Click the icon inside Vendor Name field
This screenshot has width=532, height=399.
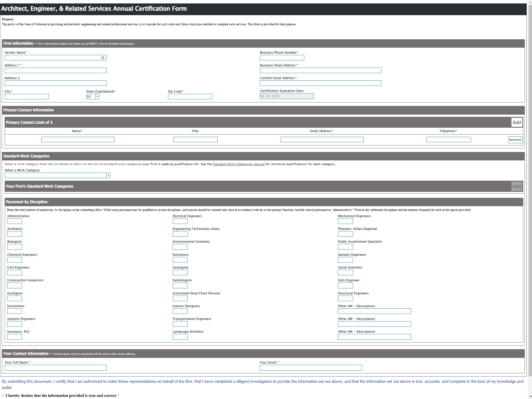tap(103, 58)
